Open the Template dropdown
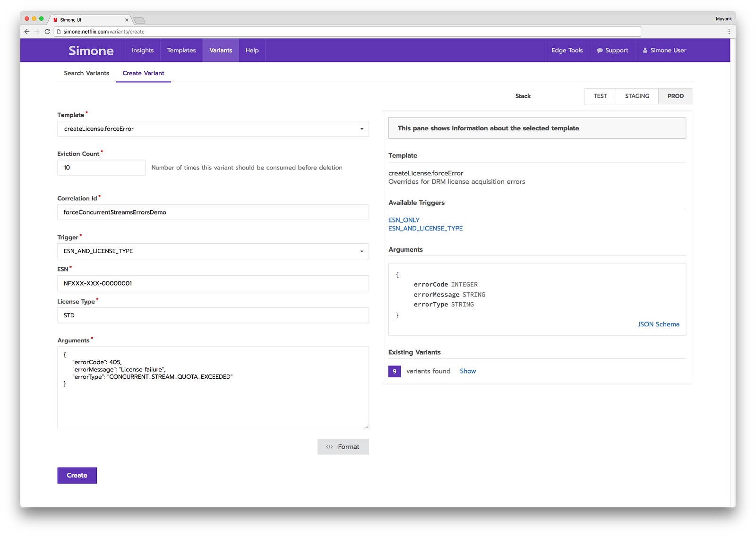756x536 pixels. pos(213,129)
